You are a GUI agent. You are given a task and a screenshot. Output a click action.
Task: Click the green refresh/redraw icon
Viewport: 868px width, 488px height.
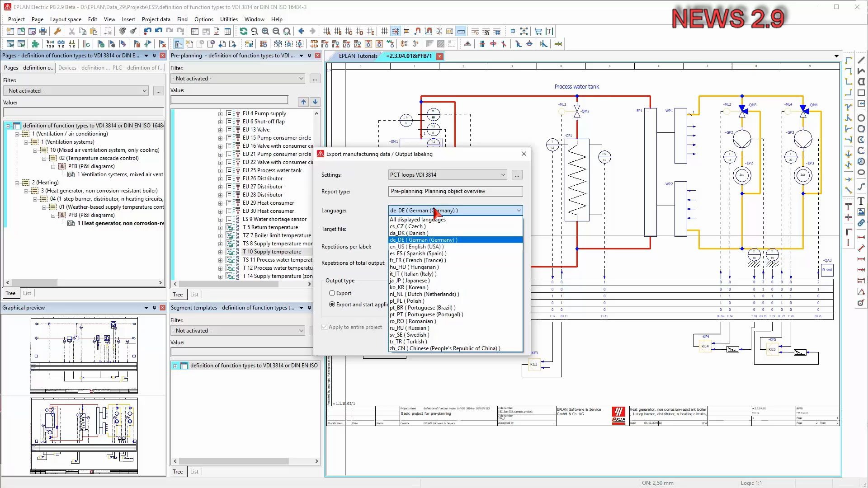pos(244,31)
